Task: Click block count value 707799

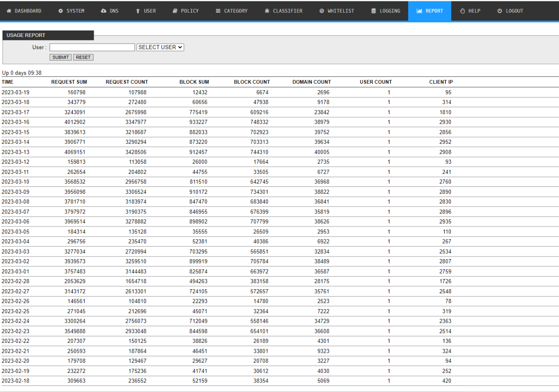Action: pyautogui.click(x=259, y=222)
